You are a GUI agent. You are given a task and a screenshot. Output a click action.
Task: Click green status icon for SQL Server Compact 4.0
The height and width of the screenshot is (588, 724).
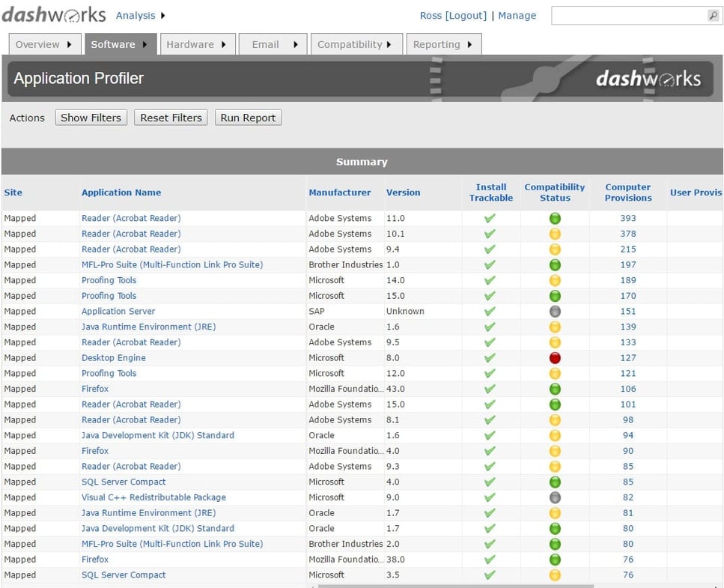pos(555,482)
